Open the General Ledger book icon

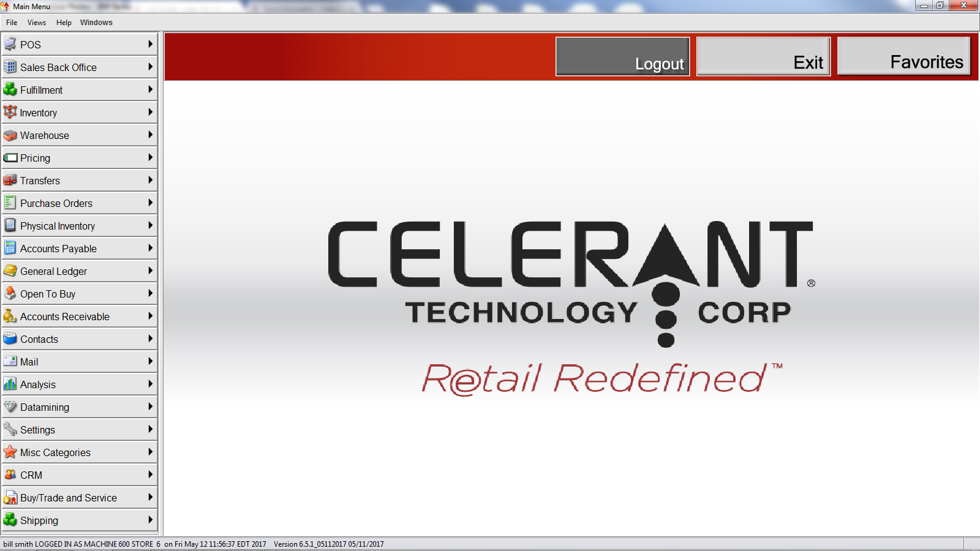point(10,271)
